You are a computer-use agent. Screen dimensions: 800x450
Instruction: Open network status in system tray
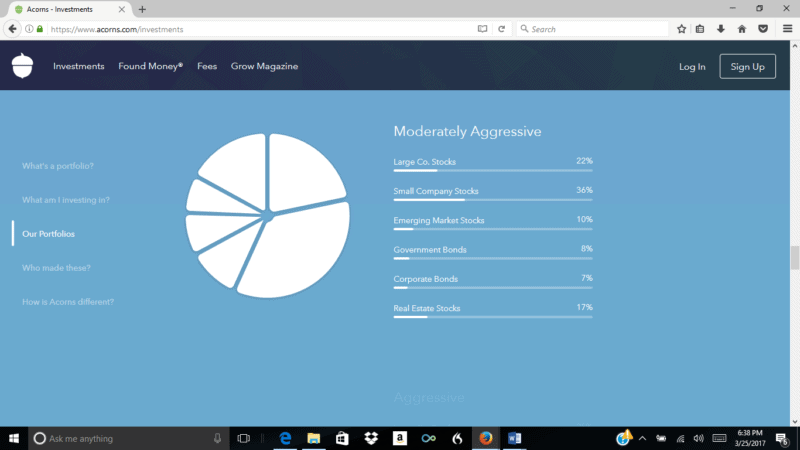[x=680, y=438]
